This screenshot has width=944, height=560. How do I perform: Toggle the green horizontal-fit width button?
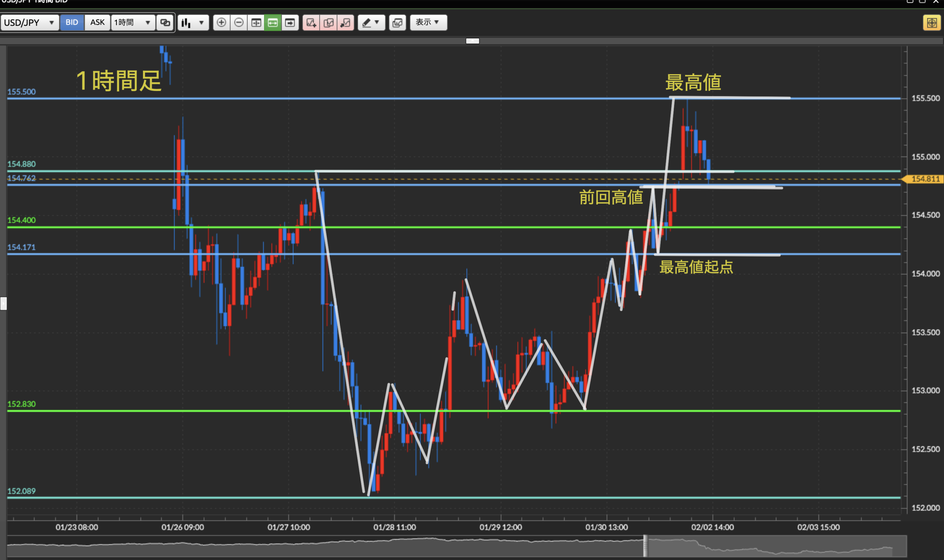[273, 22]
